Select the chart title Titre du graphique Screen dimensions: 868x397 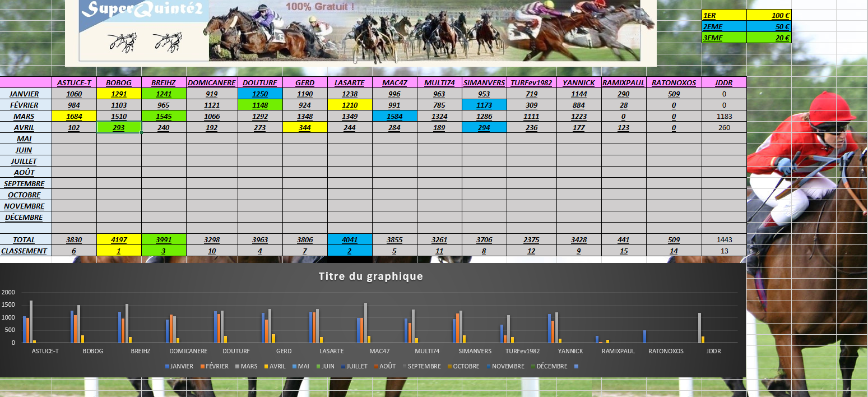[x=370, y=276]
